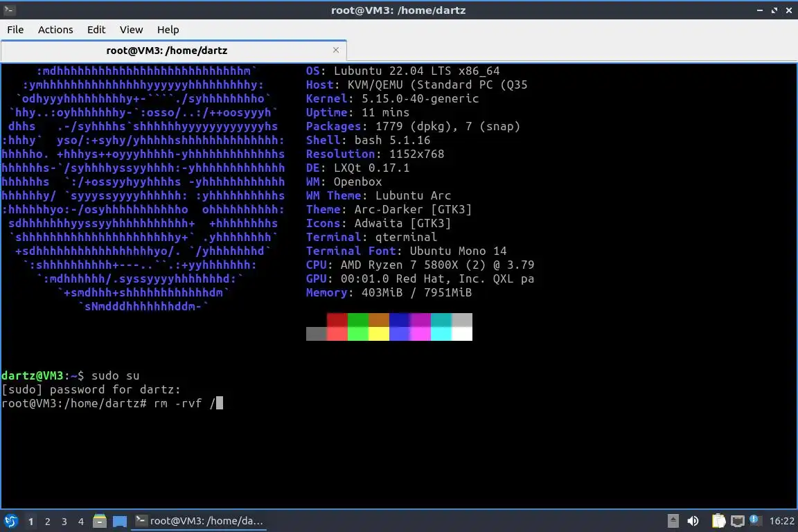The width and height of the screenshot is (798, 532).
Task: Open the removable media eject icon
Action: pos(673,521)
